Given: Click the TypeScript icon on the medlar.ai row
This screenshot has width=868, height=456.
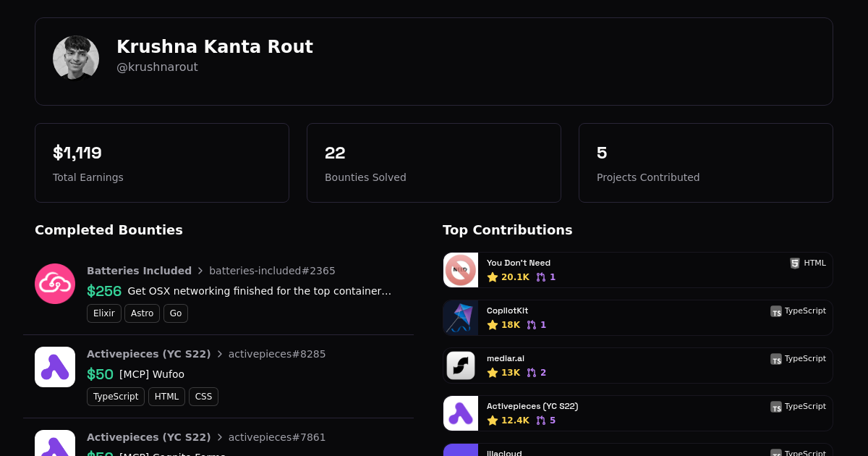Looking at the screenshot, I should coord(776,359).
